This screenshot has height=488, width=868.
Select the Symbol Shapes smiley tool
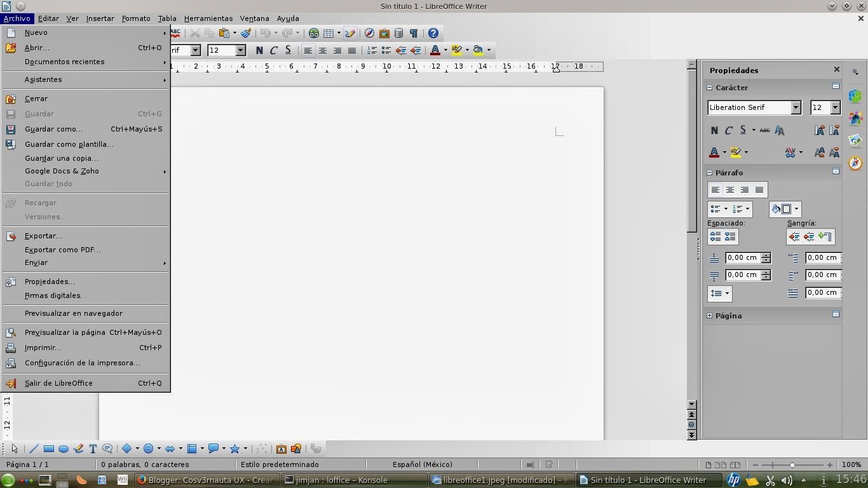tap(148, 449)
